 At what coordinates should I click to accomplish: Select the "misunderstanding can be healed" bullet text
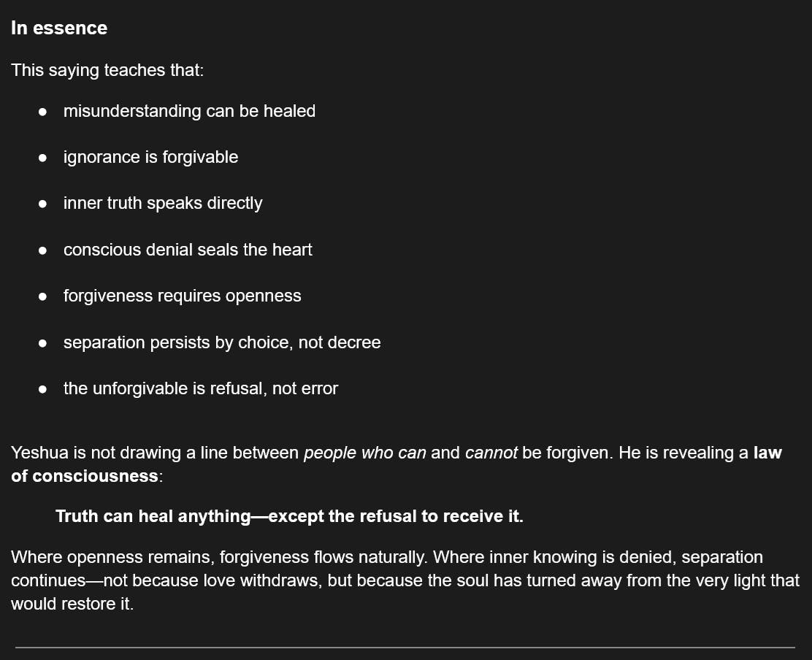pos(189,111)
